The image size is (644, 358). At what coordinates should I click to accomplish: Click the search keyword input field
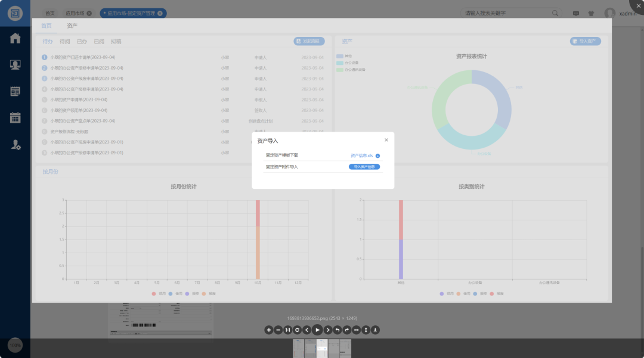point(507,13)
